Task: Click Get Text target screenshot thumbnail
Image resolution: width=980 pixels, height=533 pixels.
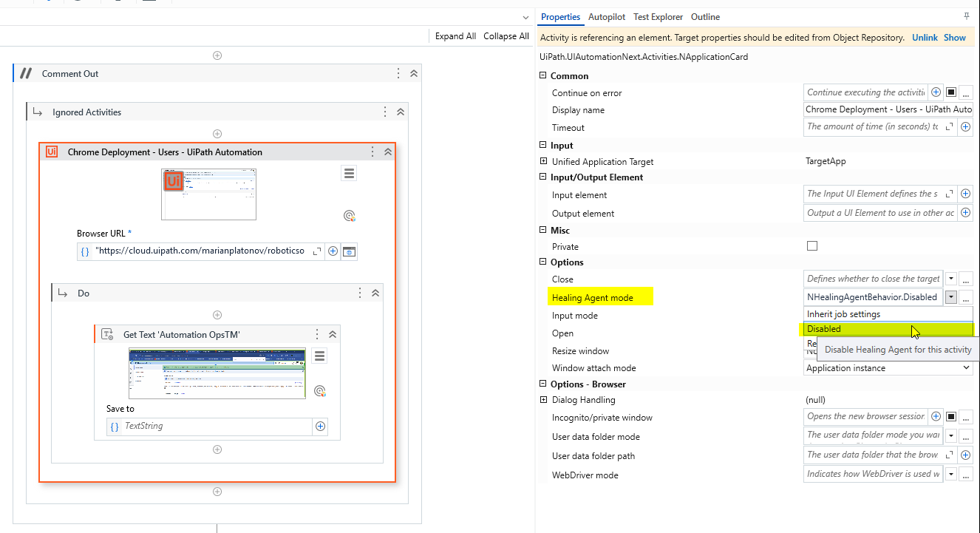Action: coord(217,374)
